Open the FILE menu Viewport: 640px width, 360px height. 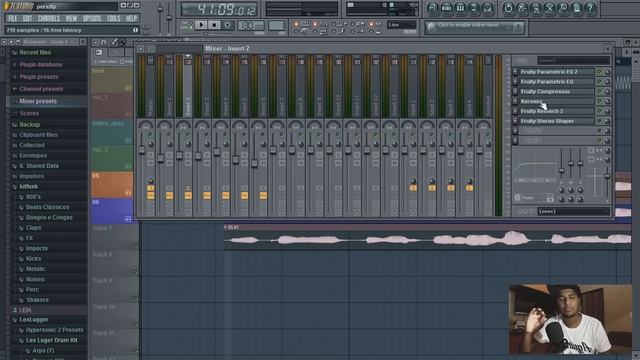[13, 18]
